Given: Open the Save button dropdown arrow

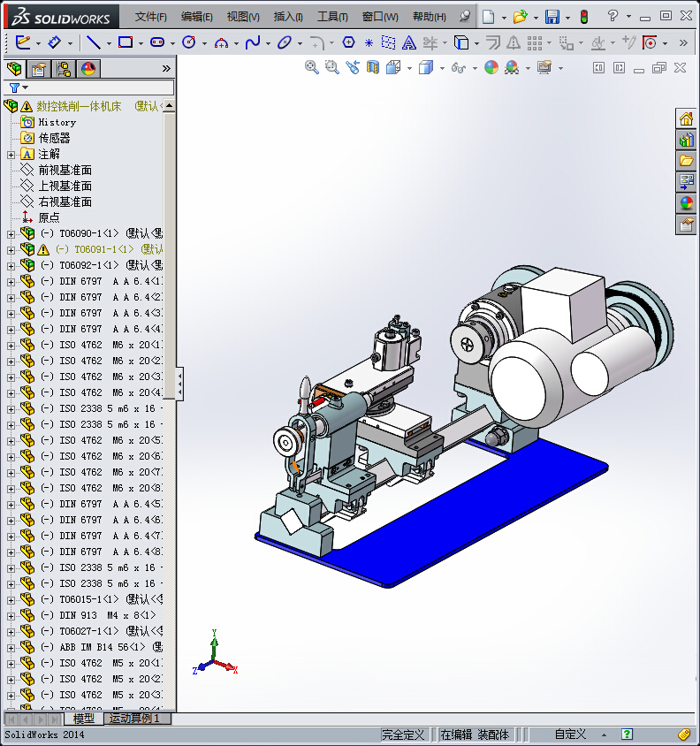Looking at the screenshot, I should coord(567,18).
